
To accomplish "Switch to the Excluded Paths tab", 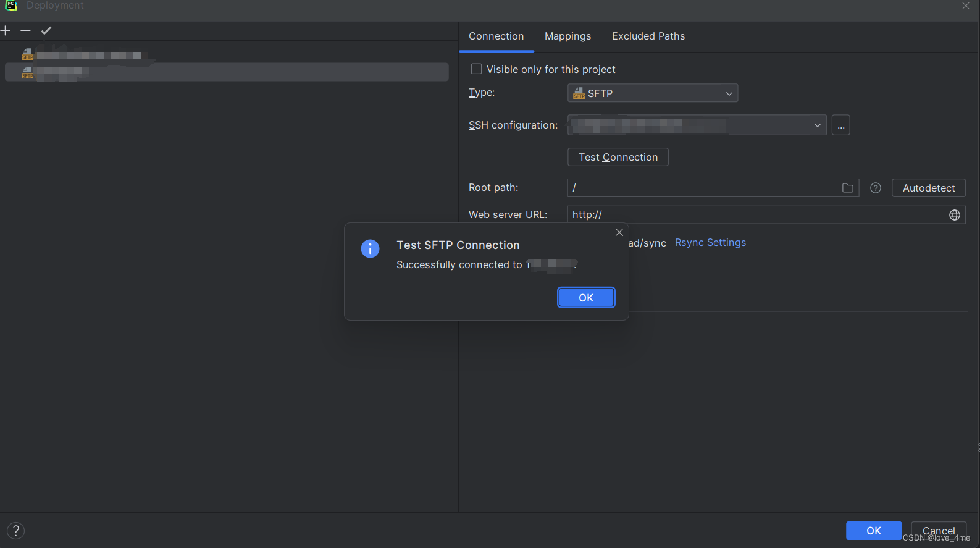I will click(x=648, y=36).
